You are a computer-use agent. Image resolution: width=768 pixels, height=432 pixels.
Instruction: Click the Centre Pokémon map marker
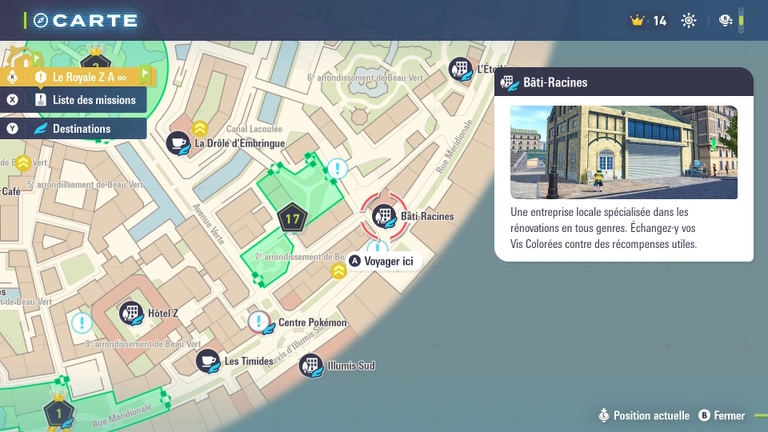[x=260, y=322]
